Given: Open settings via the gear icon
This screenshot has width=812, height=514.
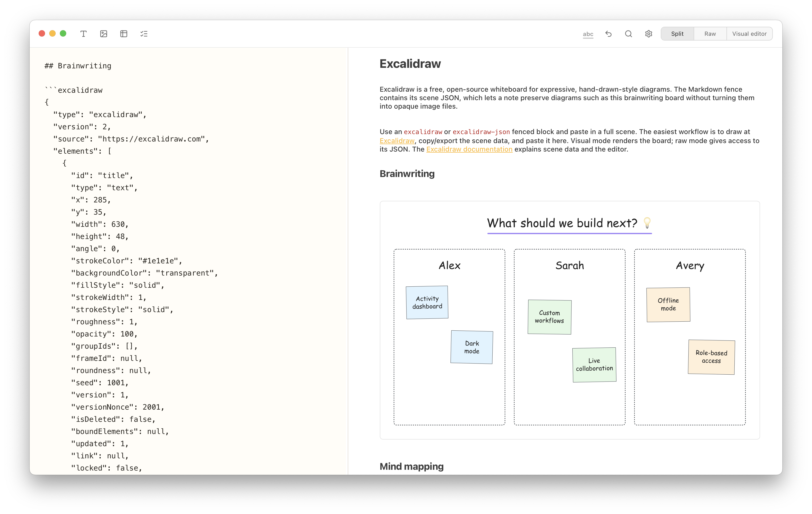Looking at the screenshot, I should coord(648,34).
